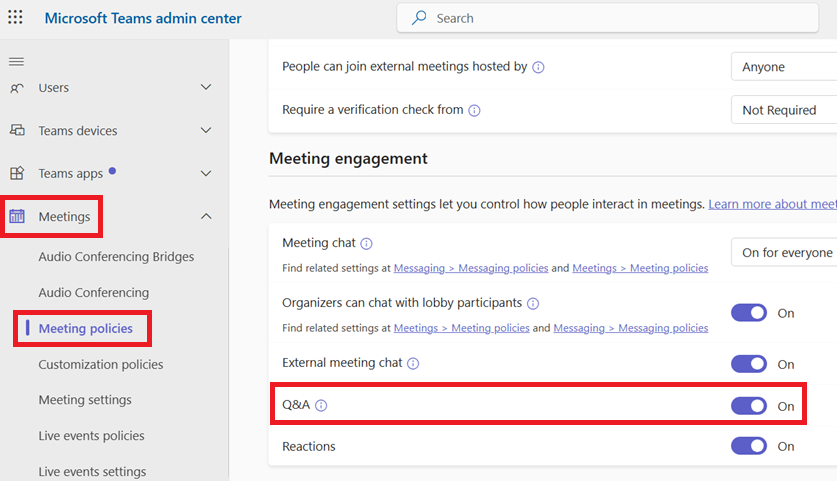Toggle Organizers can chat with lobby participants
Screen dimensions: 838x481
click(x=749, y=313)
